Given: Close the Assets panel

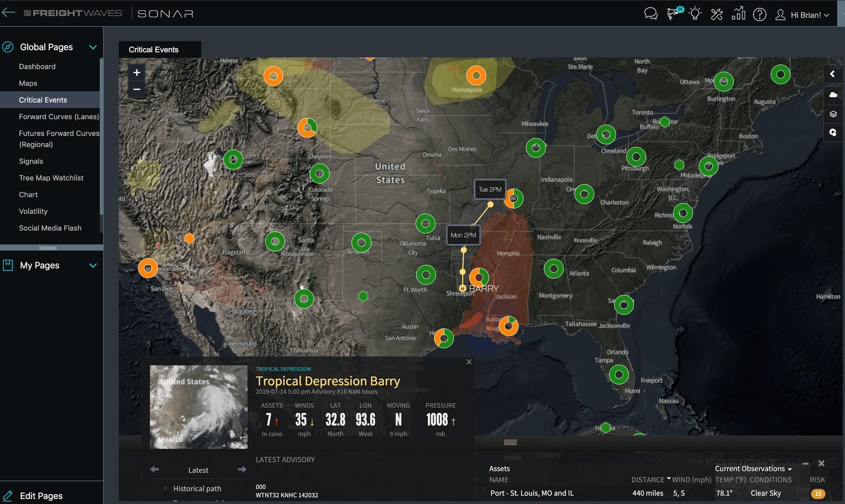Looking at the screenshot, I should [821, 464].
